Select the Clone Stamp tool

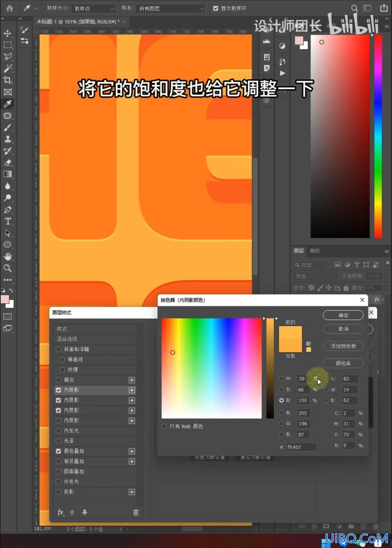coord(7,139)
